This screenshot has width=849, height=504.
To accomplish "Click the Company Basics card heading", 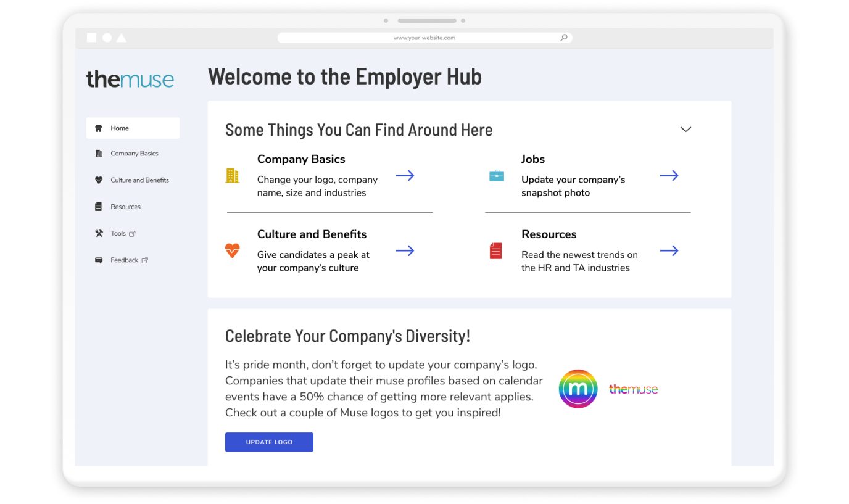I will tap(301, 159).
